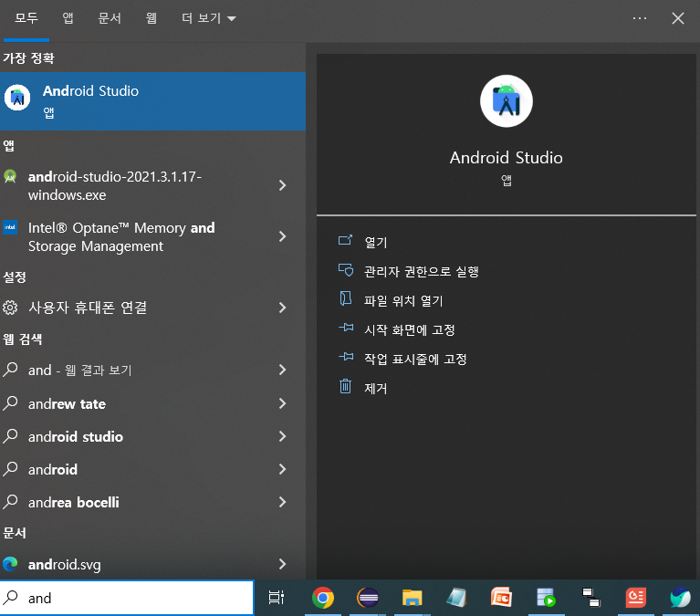The image size is (700, 616).
Task: Open the orange presentation app on taskbar
Action: click(x=501, y=598)
